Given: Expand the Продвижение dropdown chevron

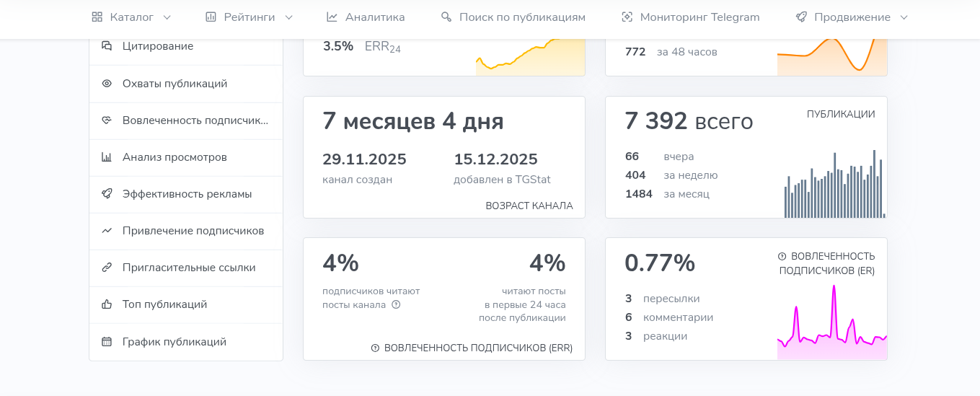Looking at the screenshot, I should tap(904, 17).
